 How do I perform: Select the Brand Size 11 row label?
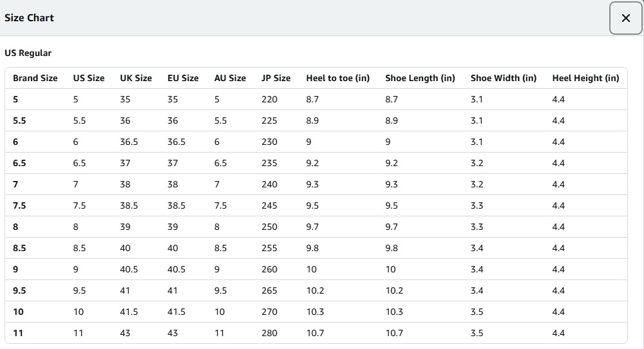(x=18, y=333)
